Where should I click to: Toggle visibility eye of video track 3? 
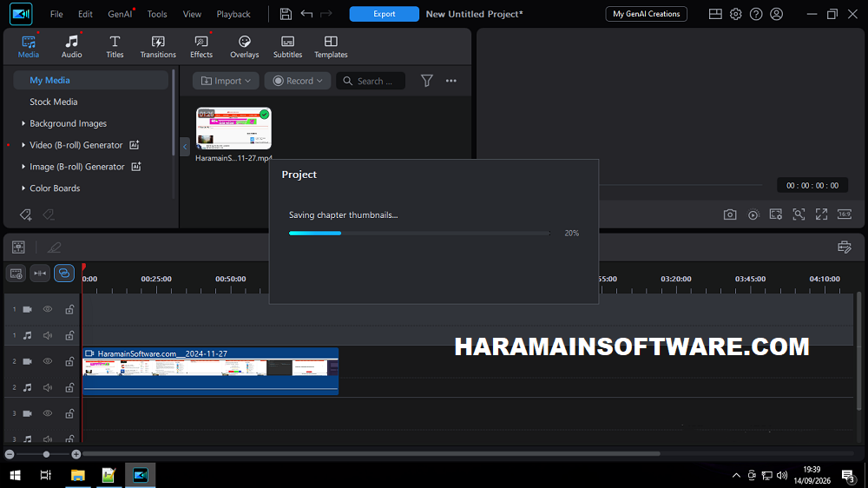coord(48,413)
